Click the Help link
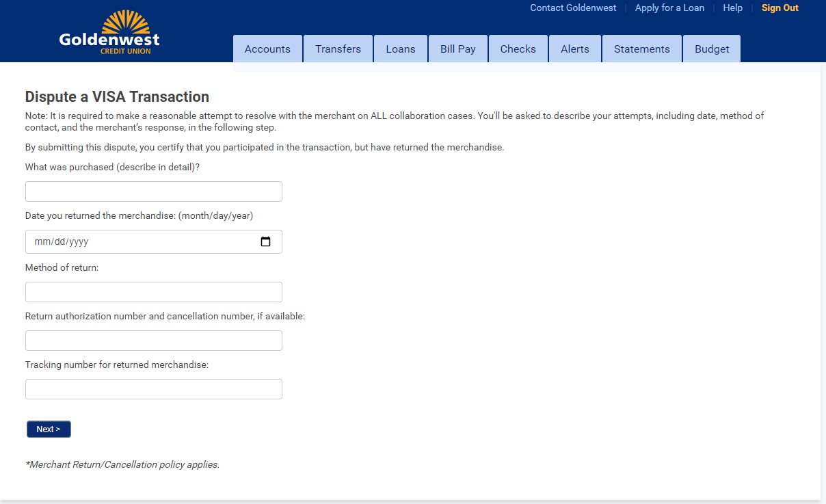Screen dimensions: 826x504 tap(732, 8)
